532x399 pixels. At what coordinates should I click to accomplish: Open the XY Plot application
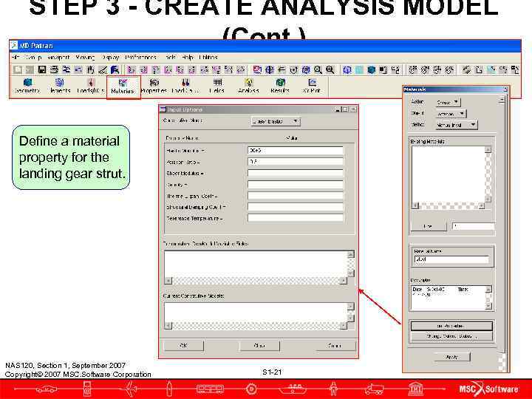pos(312,86)
